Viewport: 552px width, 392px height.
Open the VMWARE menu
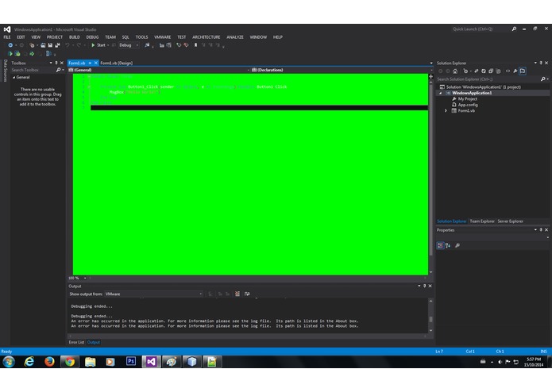coord(162,37)
